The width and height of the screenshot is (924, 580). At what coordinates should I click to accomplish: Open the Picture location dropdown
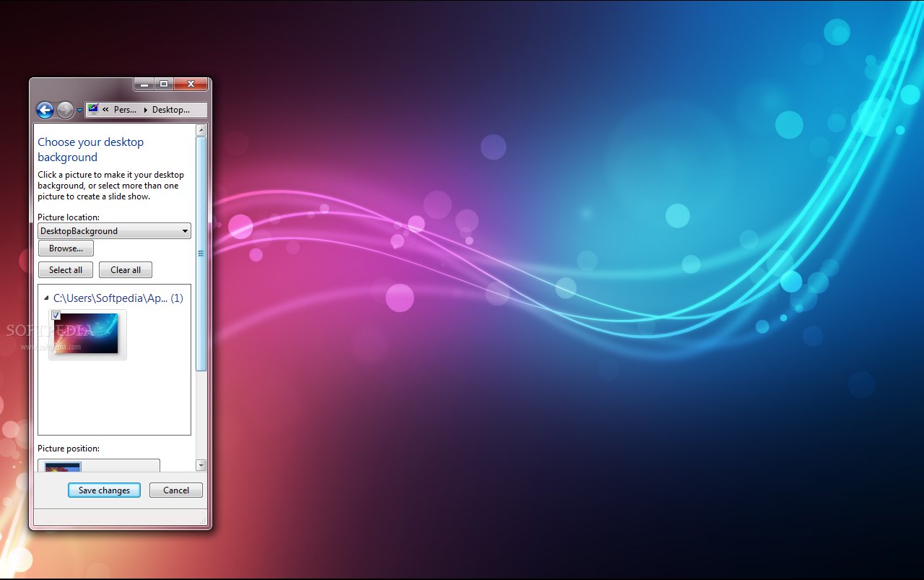[x=114, y=231]
